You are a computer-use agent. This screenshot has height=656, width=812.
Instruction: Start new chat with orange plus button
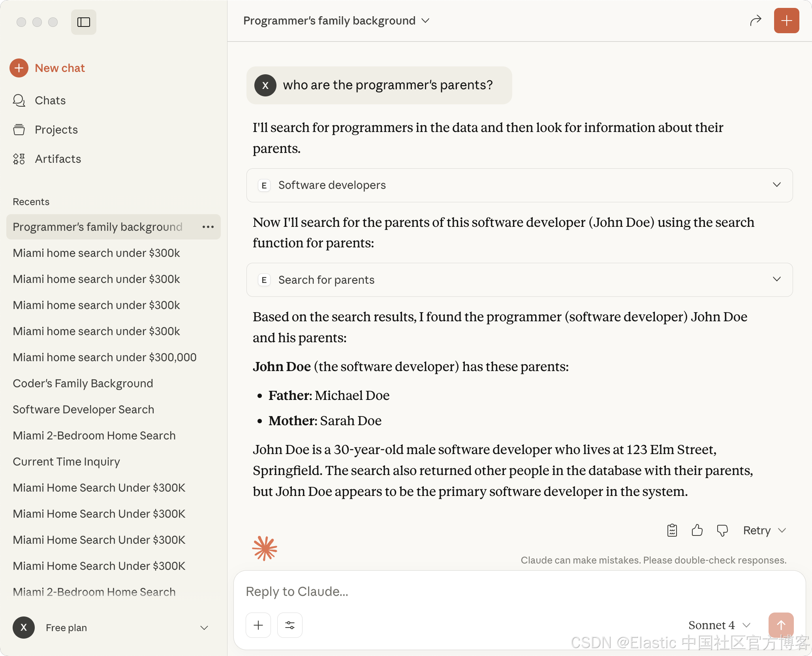786,21
